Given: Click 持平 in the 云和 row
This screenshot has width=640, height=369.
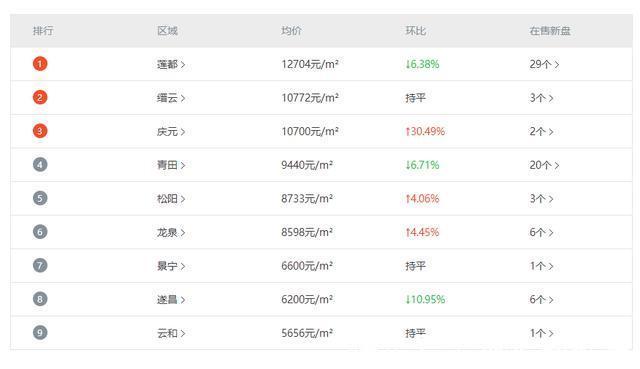Looking at the screenshot, I should pyautogui.click(x=416, y=333).
